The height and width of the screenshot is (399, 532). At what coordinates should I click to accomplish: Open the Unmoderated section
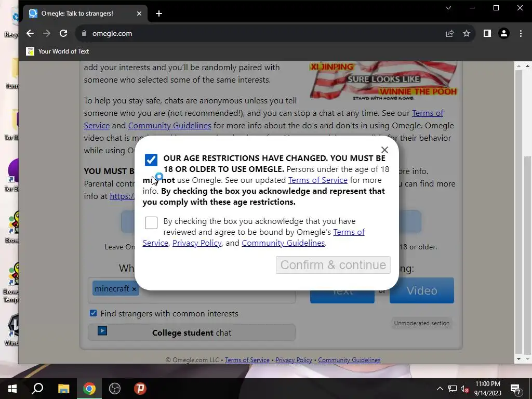click(421, 323)
